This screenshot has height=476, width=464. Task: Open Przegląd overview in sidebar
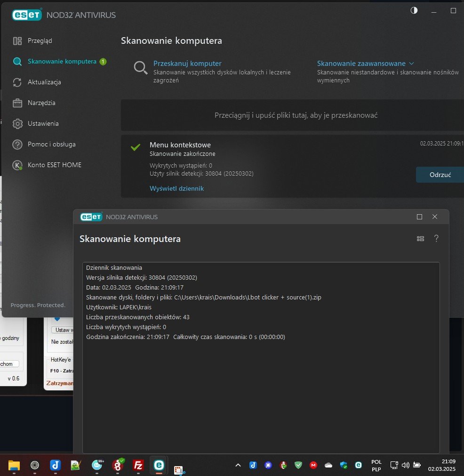click(40, 41)
